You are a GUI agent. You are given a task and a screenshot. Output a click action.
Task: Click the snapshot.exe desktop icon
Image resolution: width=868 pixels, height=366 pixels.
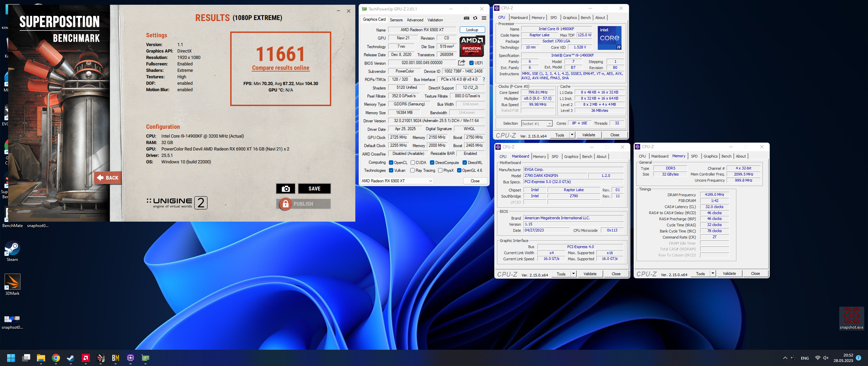851,318
